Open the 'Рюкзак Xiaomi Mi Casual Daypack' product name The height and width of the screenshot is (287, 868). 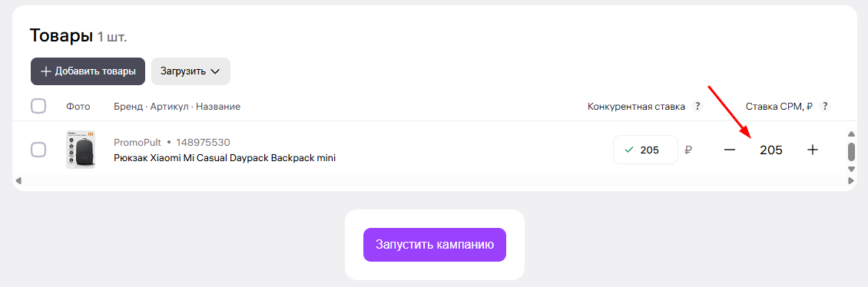pyautogui.click(x=225, y=158)
